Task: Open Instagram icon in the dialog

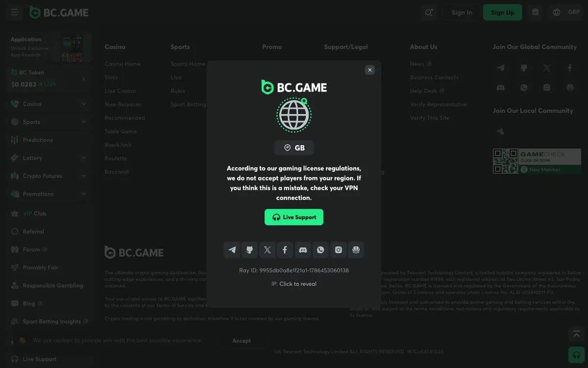Action: tap(338, 250)
